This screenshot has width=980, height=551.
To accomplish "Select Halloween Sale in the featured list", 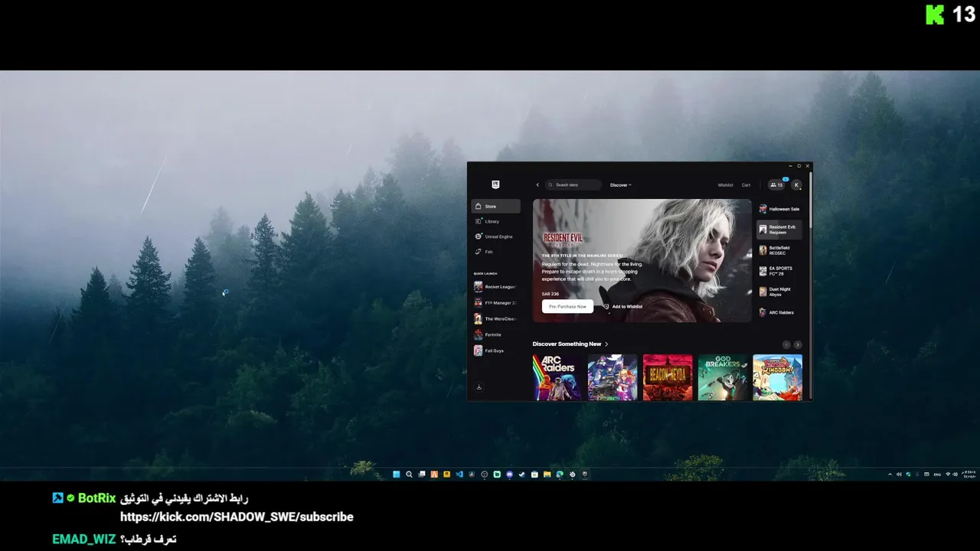I will [x=779, y=209].
